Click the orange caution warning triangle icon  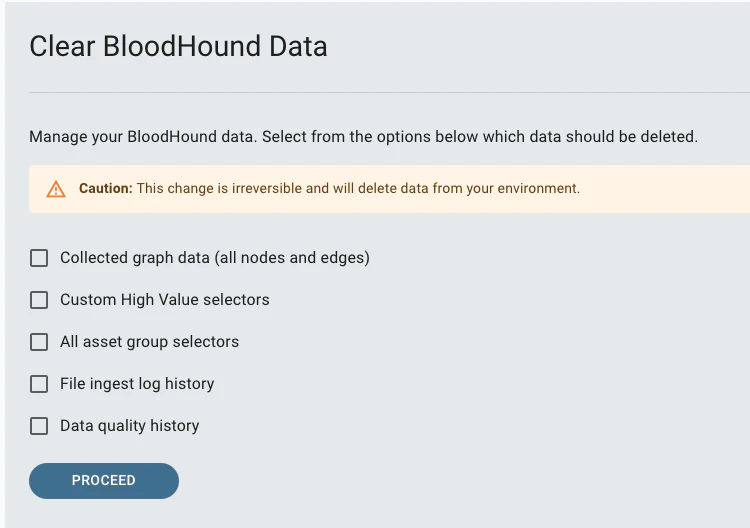56,189
